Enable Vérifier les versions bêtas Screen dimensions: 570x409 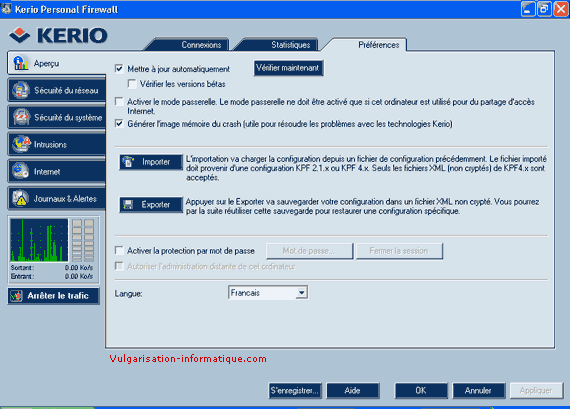tap(132, 84)
